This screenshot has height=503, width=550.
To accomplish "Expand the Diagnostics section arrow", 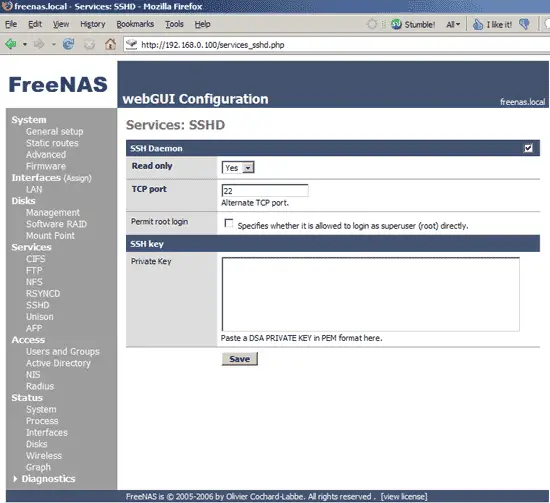I will tap(15, 479).
